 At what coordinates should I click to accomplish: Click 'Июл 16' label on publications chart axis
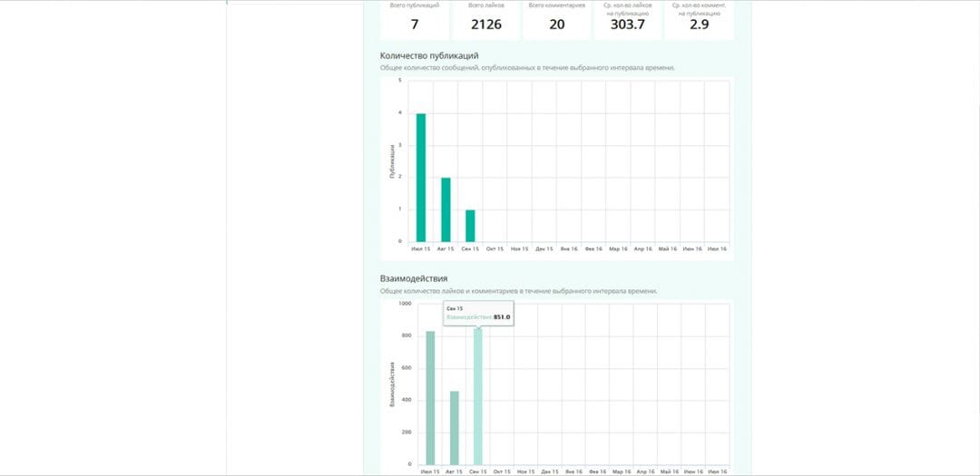pos(717,248)
